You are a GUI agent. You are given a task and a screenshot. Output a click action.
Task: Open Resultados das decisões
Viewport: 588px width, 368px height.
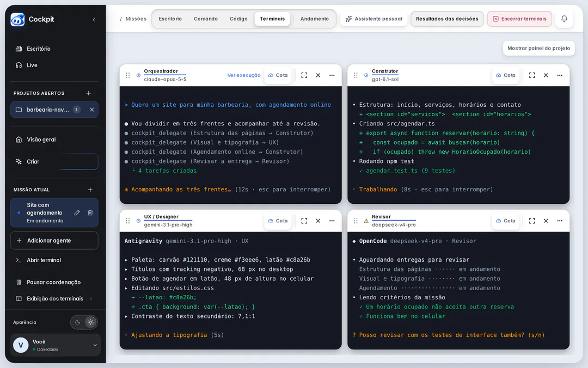pyautogui.click(x=447, y=19)
